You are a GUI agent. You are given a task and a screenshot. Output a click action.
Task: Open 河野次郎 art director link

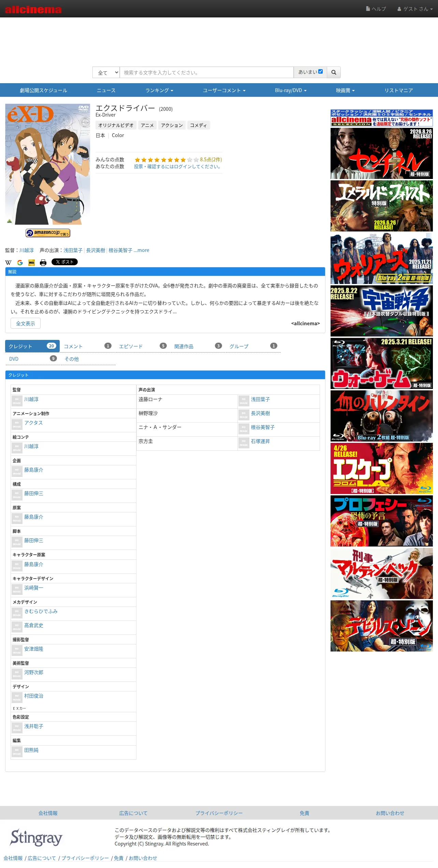click(34, 672)
